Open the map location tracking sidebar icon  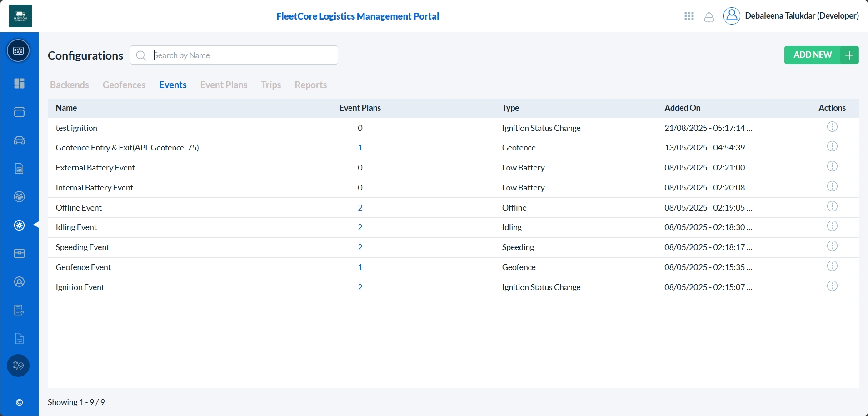[18, 366]
